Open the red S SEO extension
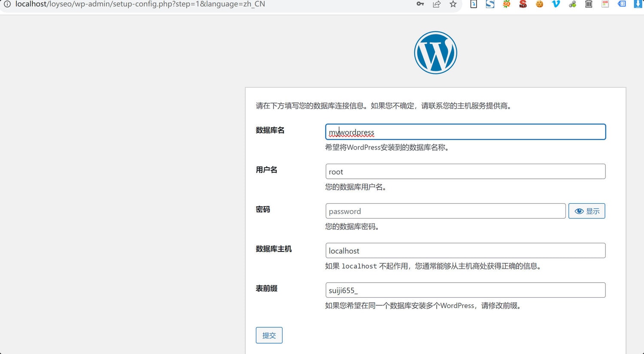The height and width of the screenshot is (354, 644). (523, 4)
